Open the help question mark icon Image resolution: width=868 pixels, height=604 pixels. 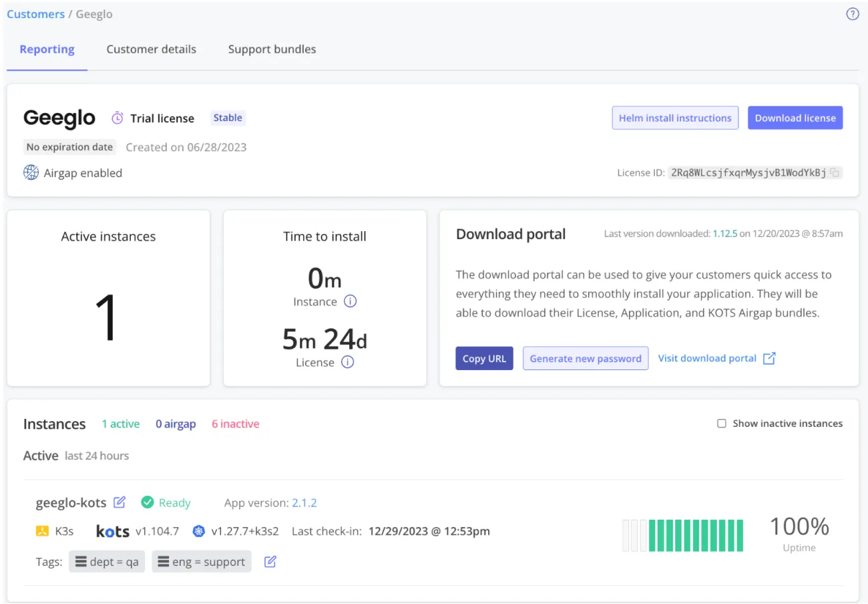click(853, 14)
